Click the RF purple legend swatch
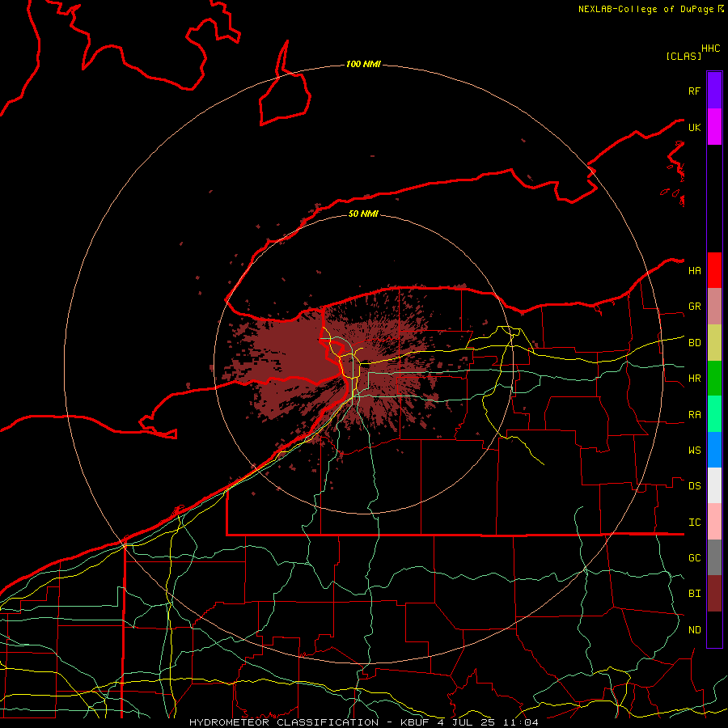The image size is (728, 728). coord(714,91)
